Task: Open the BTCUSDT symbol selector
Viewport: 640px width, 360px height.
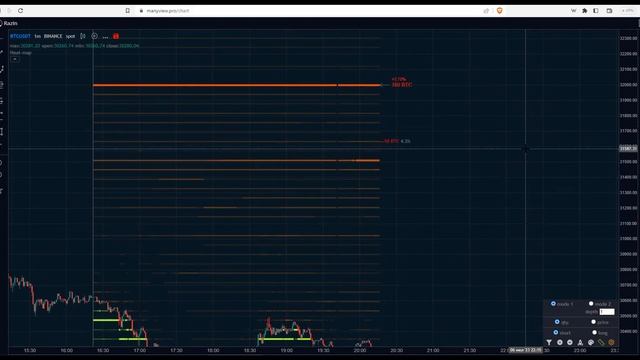Action: pos(20,36)
